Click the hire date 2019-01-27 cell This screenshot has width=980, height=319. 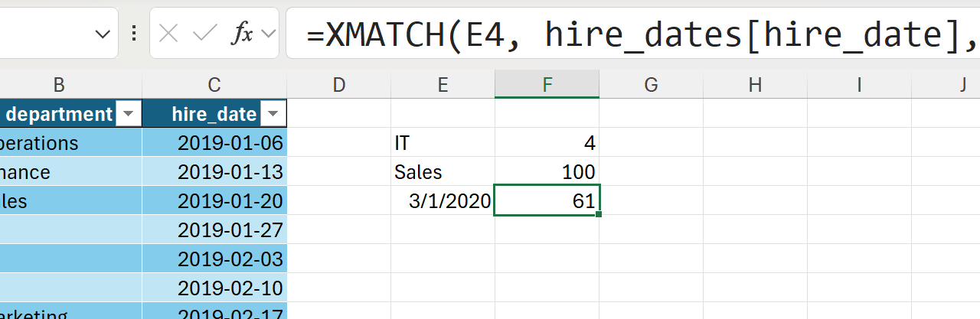click(x=214, y=230)
